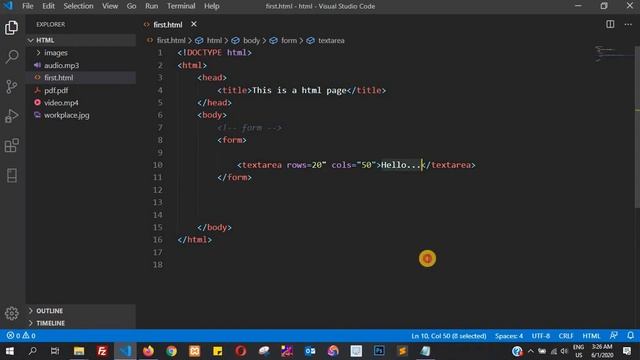Open audio.mp3 in the explorer
The image size is (640, 360).
tap(81, 65)
